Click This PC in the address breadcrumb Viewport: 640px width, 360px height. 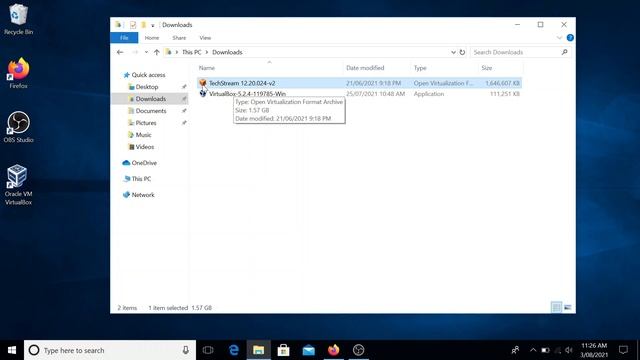191,52
